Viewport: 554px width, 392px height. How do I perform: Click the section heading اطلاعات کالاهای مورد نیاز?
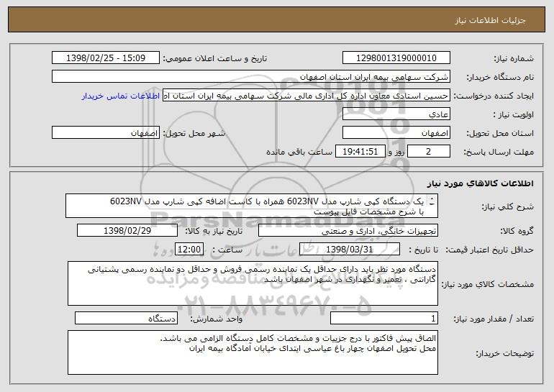pos(480,183)
